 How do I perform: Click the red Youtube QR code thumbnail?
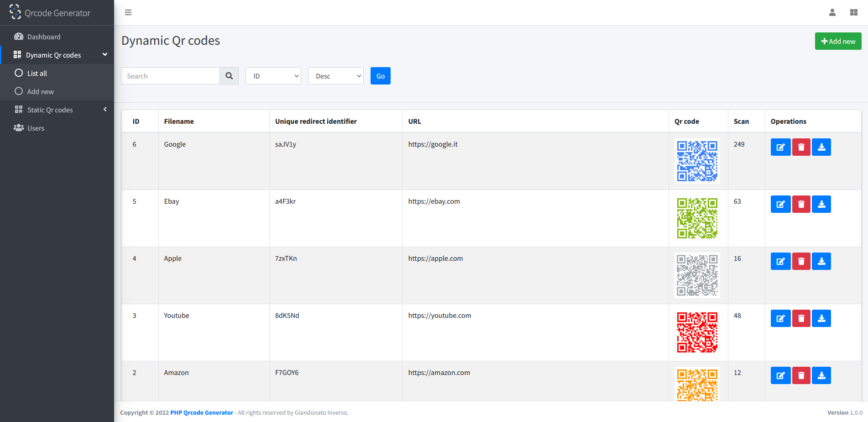(697, 332)
